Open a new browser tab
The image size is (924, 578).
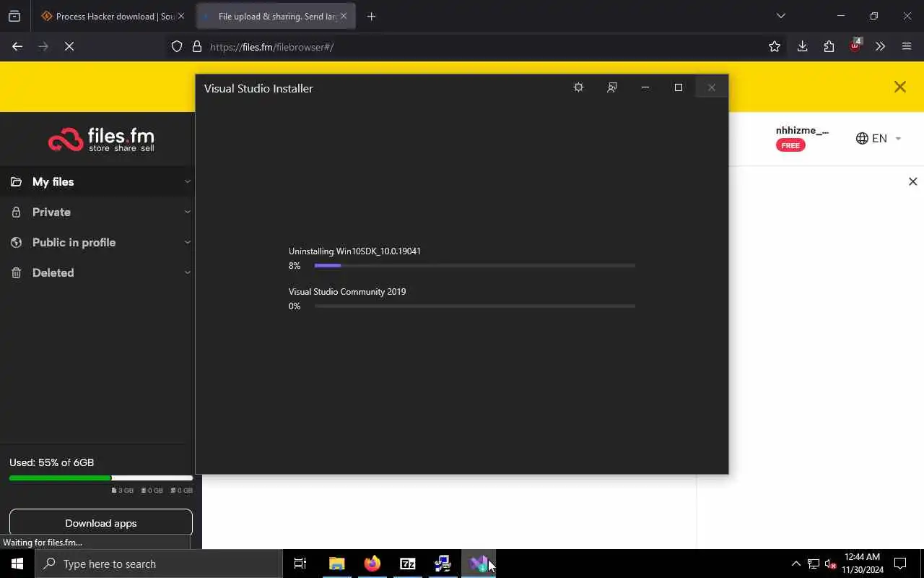tap(371, 16)
